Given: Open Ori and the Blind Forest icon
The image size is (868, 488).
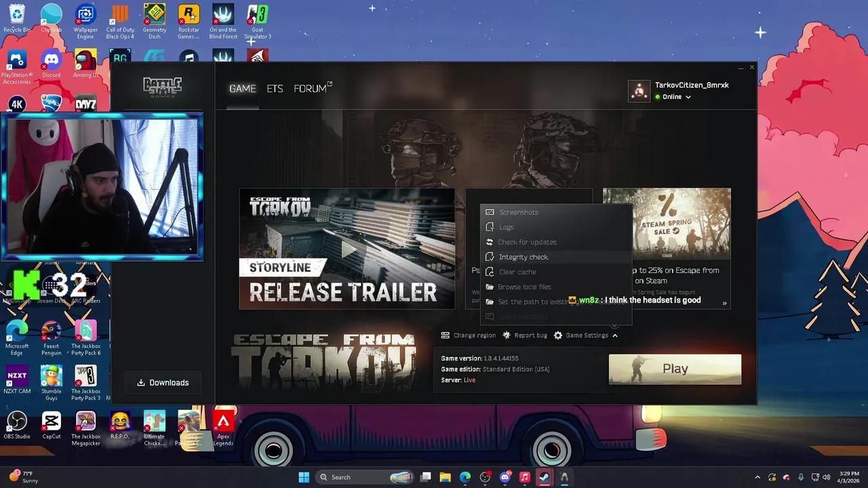Looking at the screenshot, I should [223, 22].
